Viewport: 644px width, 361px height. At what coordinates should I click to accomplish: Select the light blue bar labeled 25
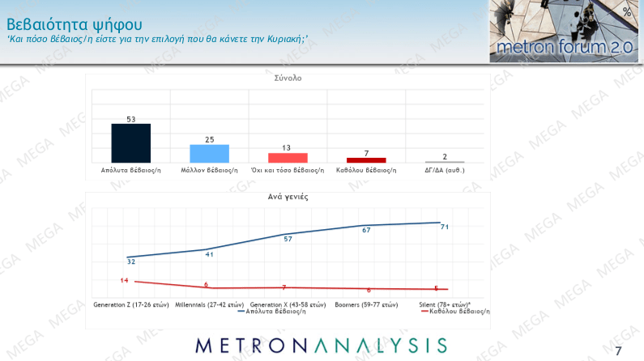[209, 154]
